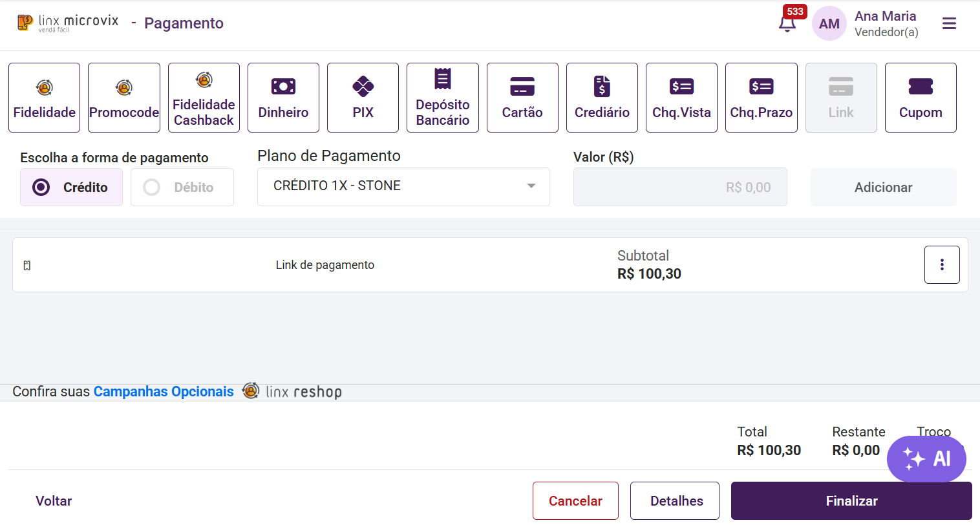Open the hamburger menu at top right
The height and width of the screenshot is (525, 980).
coord(949,24)
